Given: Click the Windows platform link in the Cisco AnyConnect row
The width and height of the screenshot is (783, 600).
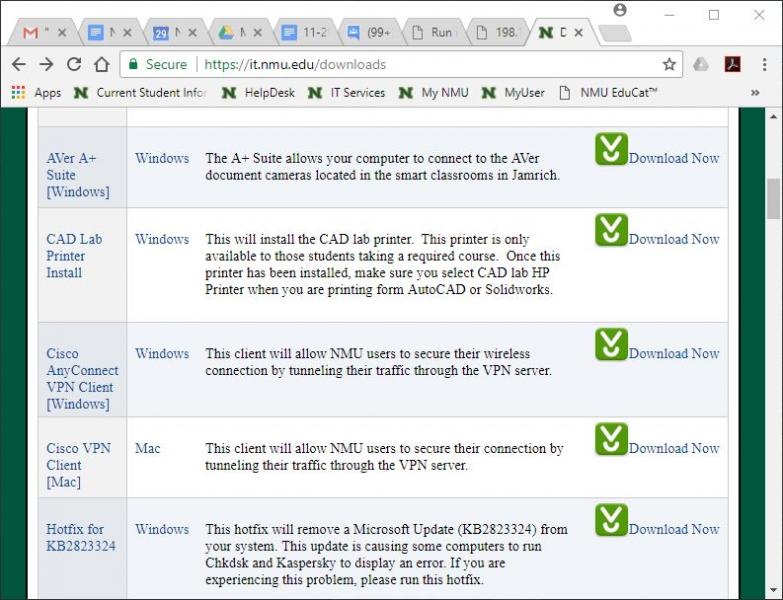Looking at the screenshot, I should coord(162,353).
